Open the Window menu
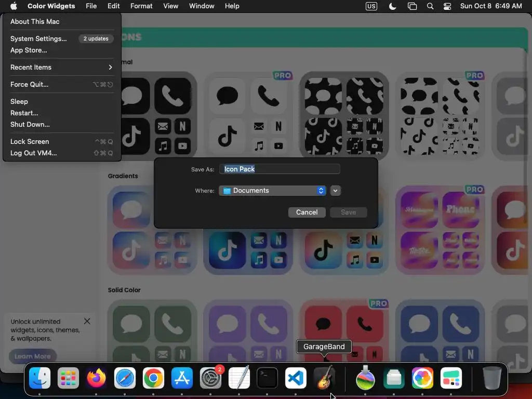Image resolution: width=532 pixels, height=399 pixels. click(202, 6)
